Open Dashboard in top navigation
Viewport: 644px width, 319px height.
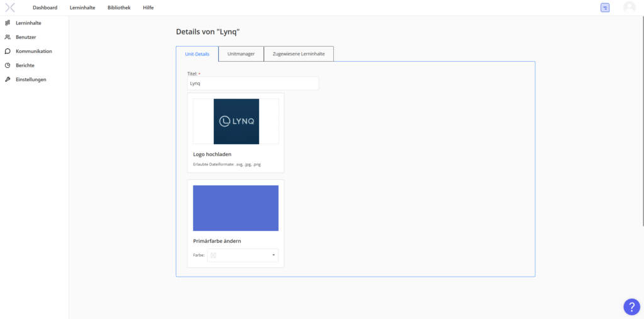[x=45, y=8]
